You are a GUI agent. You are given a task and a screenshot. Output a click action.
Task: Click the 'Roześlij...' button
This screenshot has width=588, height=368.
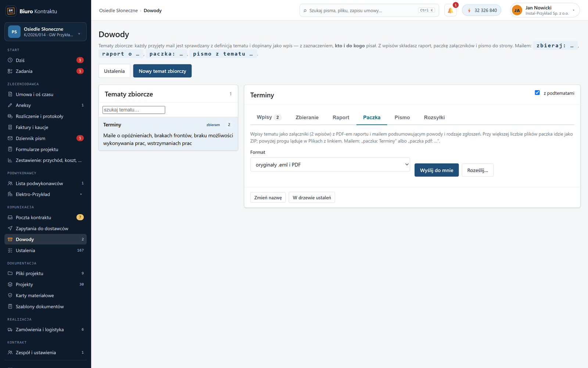point(477,170)
